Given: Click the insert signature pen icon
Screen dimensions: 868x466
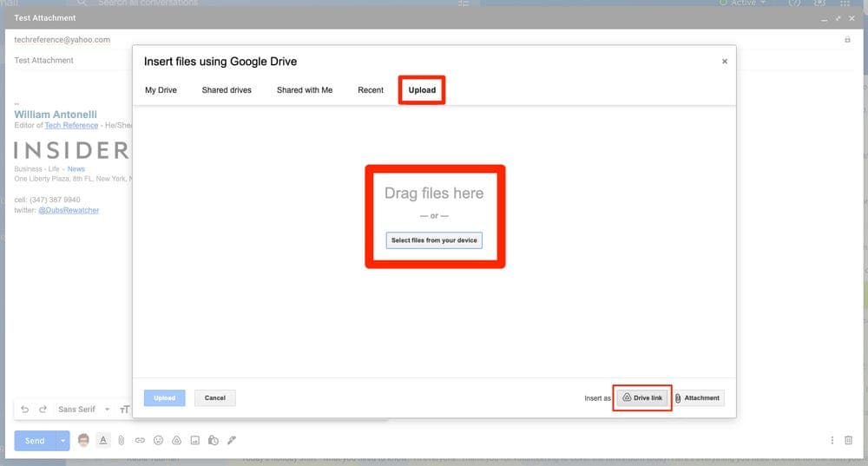Looking at the screenshot, I should click(x=232, y=440).
